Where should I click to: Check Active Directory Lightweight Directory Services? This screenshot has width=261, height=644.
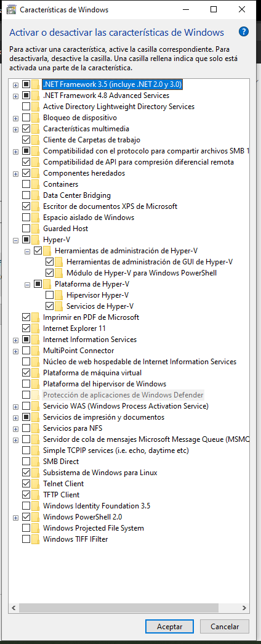tap(26, 107)
